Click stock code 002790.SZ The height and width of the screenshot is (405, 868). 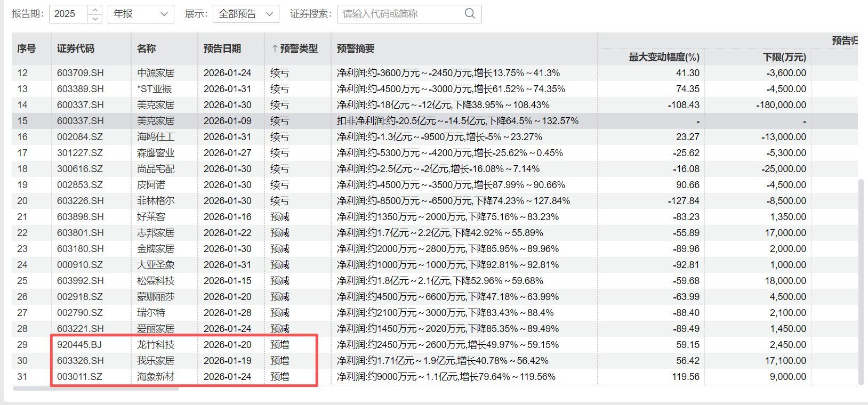[x=80, y=313]
